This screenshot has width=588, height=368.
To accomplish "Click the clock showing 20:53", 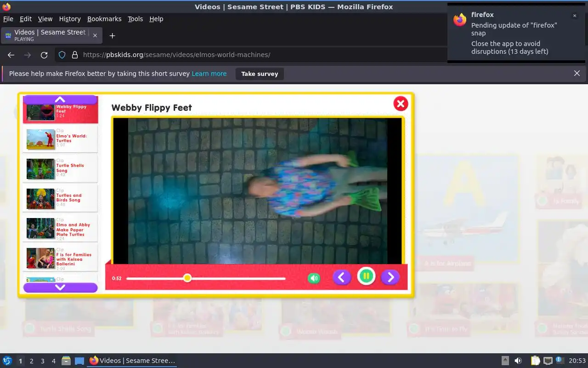I will tap(577, 361).
